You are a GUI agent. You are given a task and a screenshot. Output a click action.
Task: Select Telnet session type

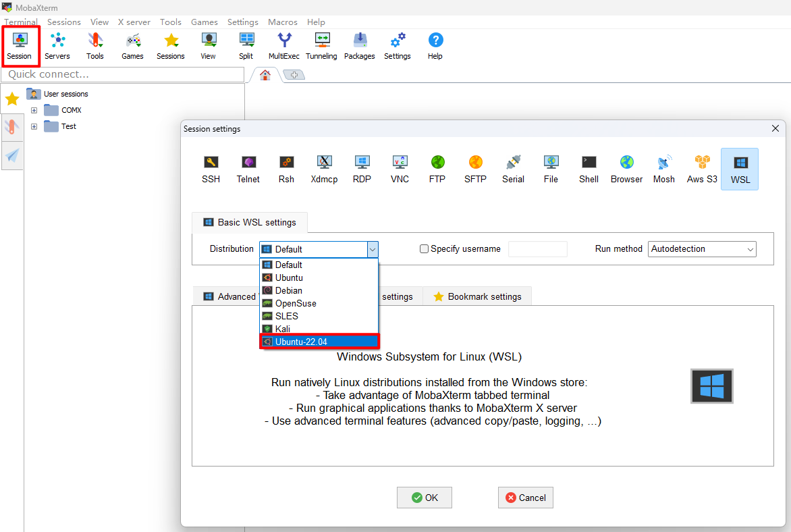[x=248, y=169]
